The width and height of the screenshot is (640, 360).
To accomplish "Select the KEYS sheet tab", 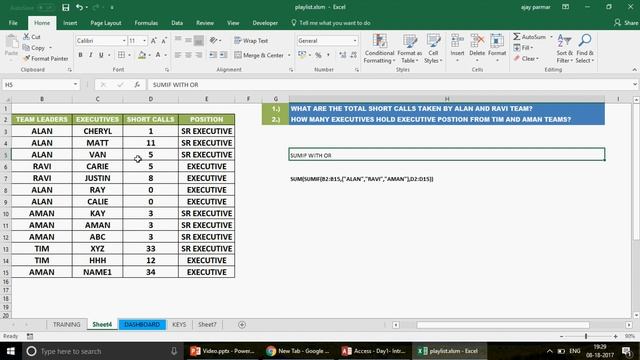I will [179, 324].
